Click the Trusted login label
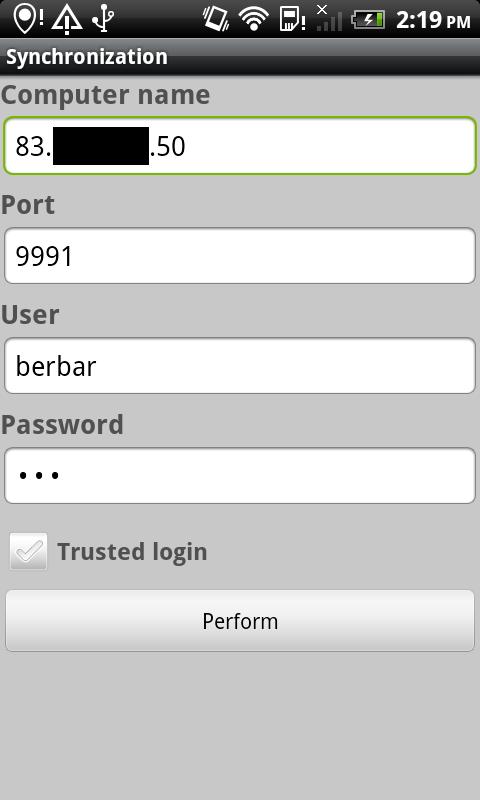This screenshot has height=800, width=480. click(132, 552)
